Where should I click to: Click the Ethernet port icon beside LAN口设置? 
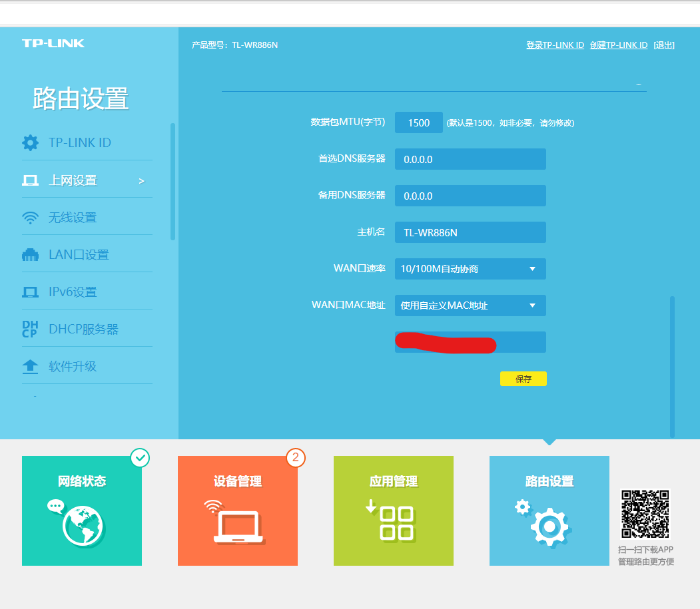(x=30, y=255)
